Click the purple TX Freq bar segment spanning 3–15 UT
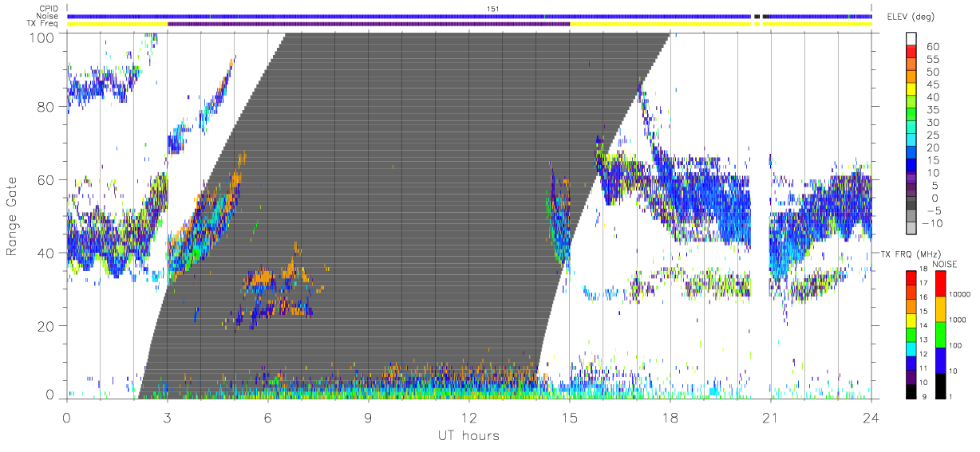 coord(369,24)
